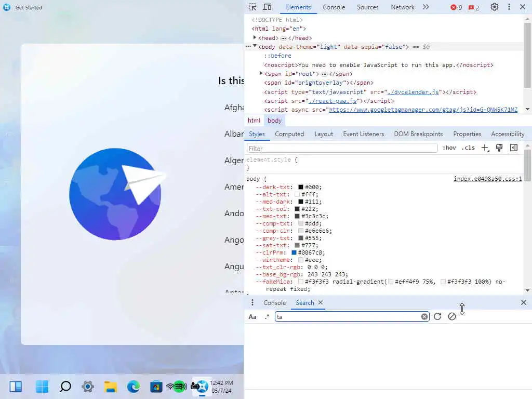Open the --med-txt #3c3c3c color swatch
The image size is (532, 399).
tap(297, 217)
